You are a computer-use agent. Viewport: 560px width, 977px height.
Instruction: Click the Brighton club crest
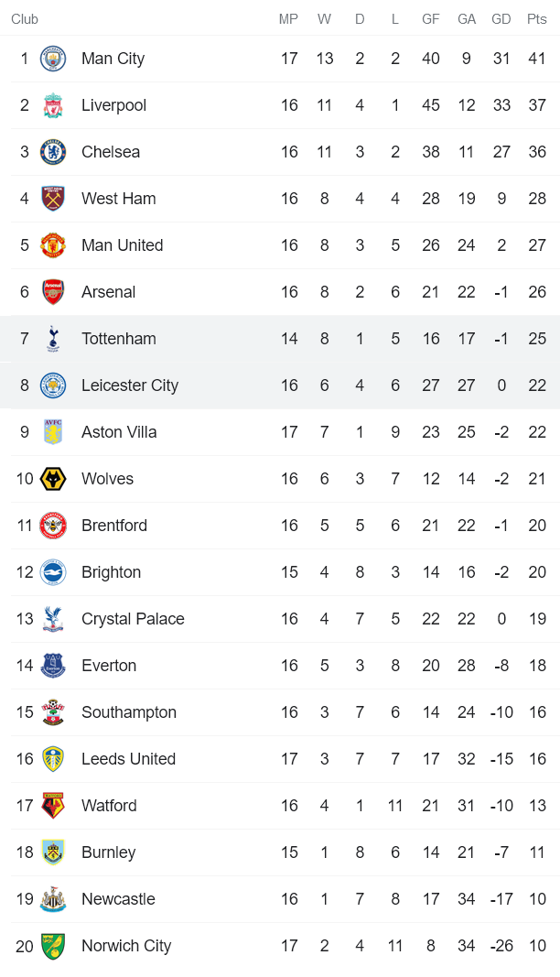click(53, 572)
